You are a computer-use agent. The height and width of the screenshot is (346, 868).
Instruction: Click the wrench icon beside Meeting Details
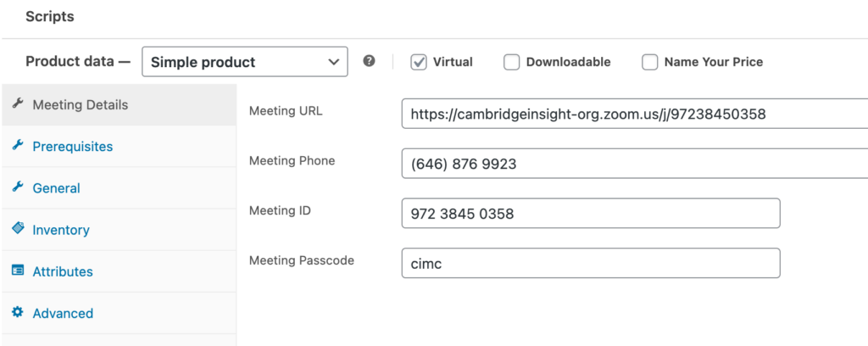(17, 104)
